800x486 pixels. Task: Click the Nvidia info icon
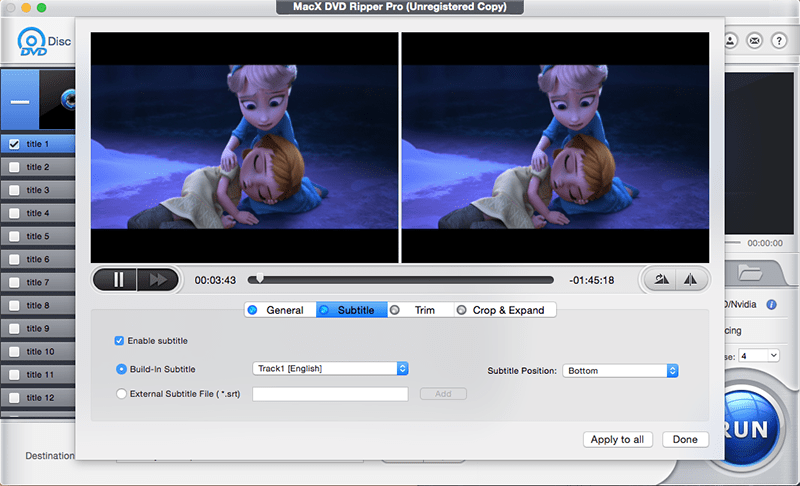pyautogui.click(x=771, y=304)
